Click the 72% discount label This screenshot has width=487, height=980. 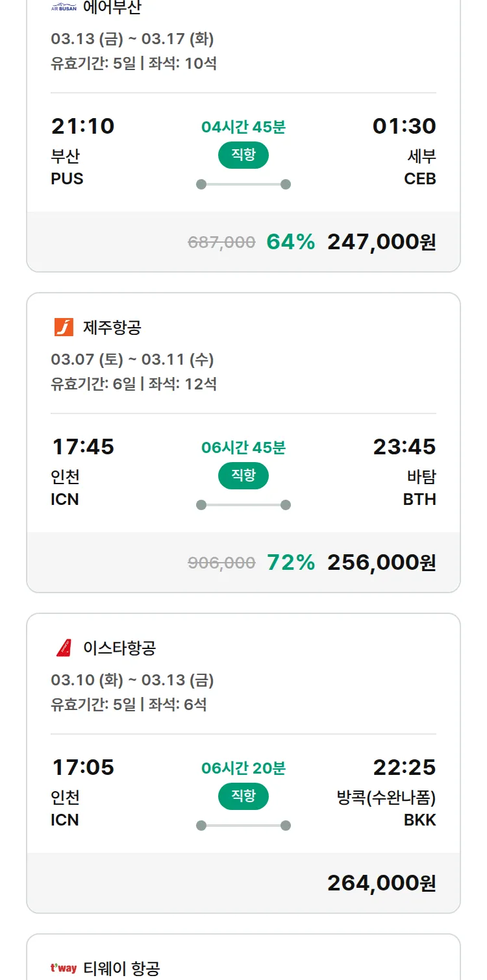pyautogui.click(x=290, y=563)
